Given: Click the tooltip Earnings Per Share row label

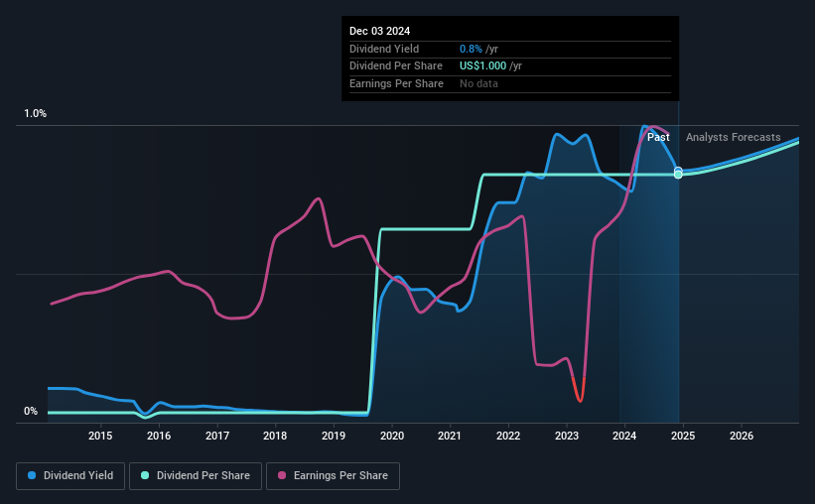Looking at the screenshot, I should click(x=396, y=83).
